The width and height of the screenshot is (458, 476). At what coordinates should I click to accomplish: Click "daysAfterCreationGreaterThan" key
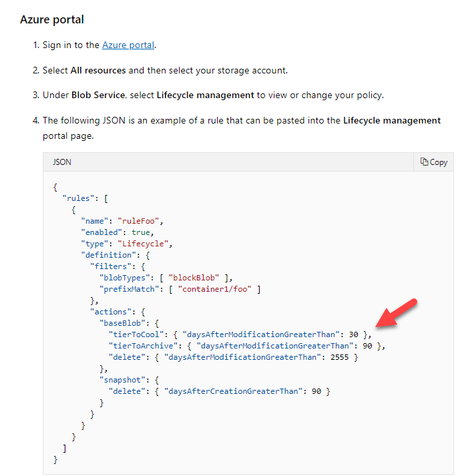pyautogui.click(x=234, y=392)
